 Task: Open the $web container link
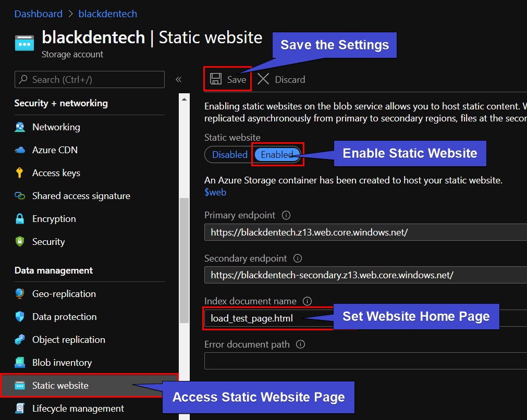point(215,192)
